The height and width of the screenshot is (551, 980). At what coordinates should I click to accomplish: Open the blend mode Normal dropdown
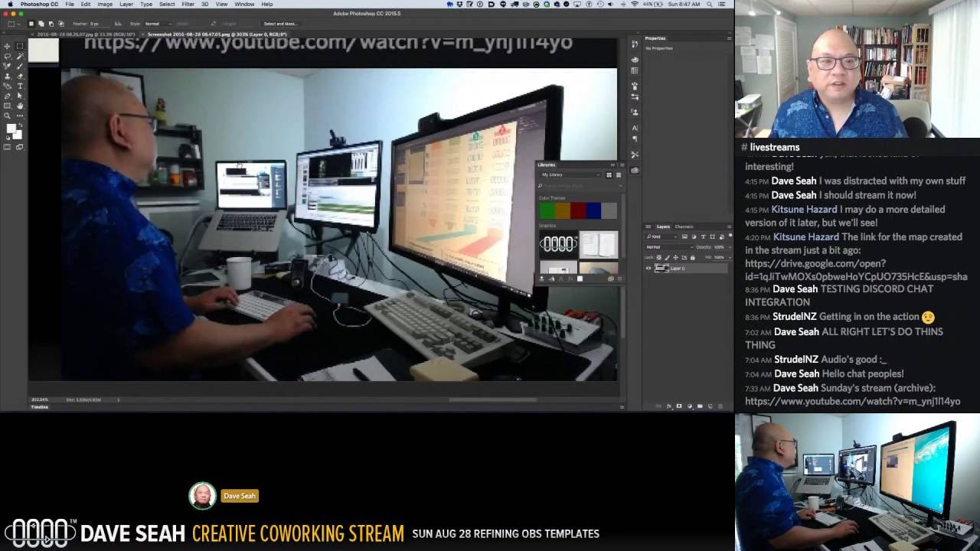coord(670,247)
